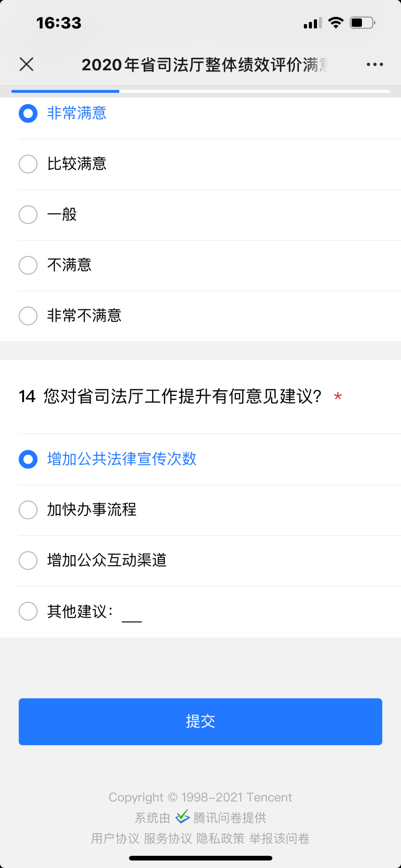Tap the Wi-Fi status icon
This screenshot has width=401, height=868.
[336, 23]
